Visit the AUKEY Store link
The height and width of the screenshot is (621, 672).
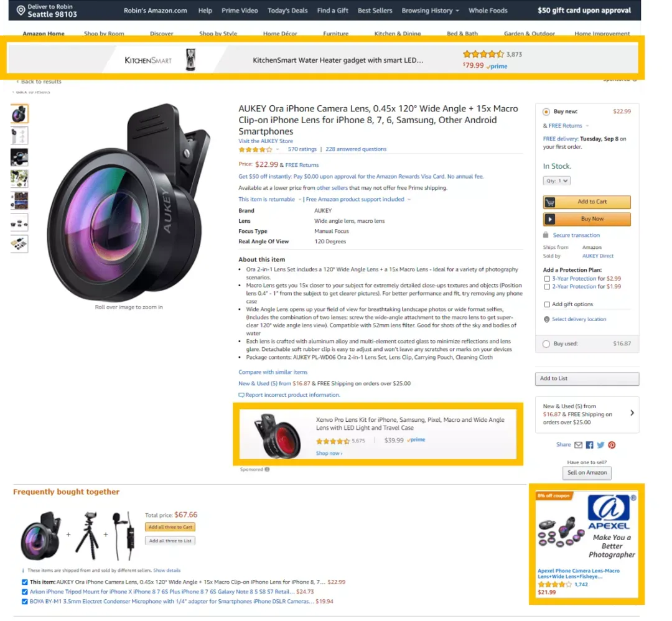[266, 141]
